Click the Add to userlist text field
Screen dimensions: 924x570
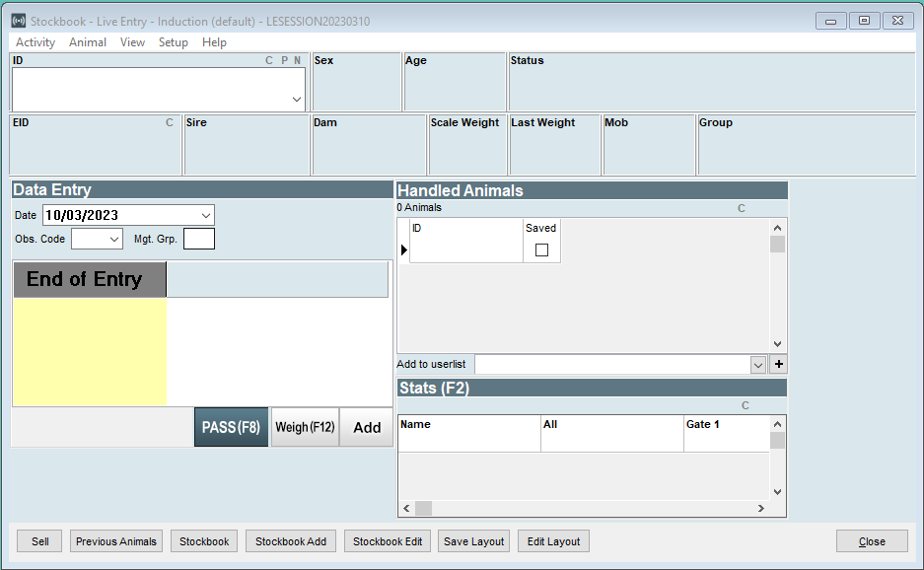tap(612, 364)
